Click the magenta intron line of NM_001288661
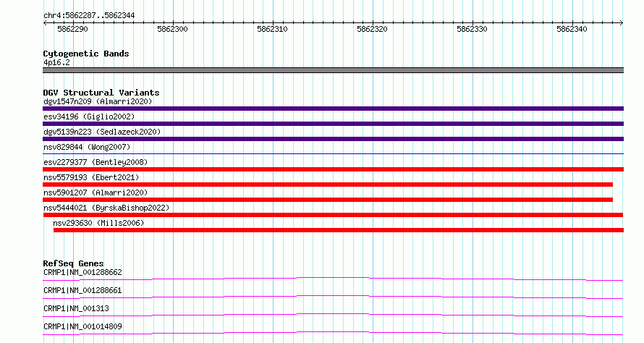Image resolution: width=644 pixels, height=343 pixels. [x=333, y=297]
